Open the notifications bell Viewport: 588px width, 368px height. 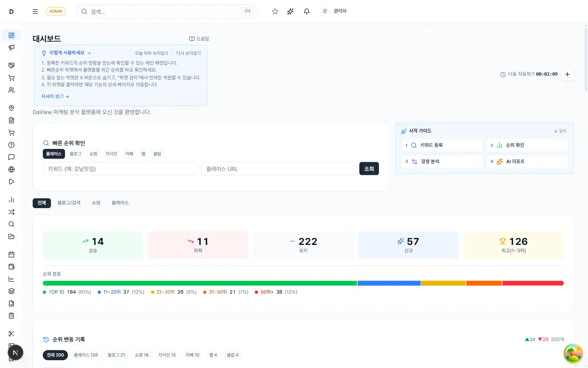[x=307, y=11]
